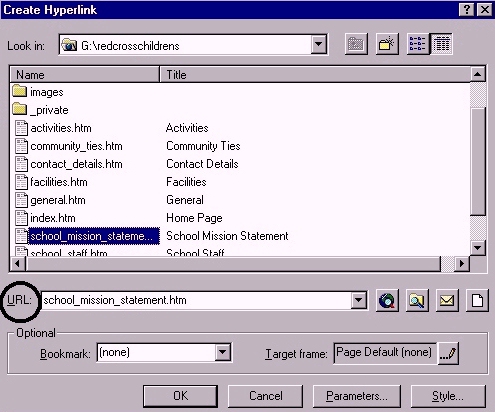Click the Title column header

(x=315, y=75)
